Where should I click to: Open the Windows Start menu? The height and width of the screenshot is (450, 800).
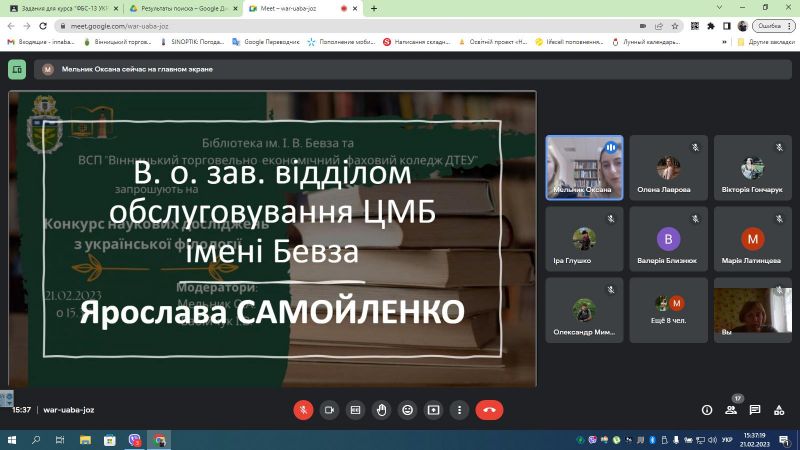[11, 440]
